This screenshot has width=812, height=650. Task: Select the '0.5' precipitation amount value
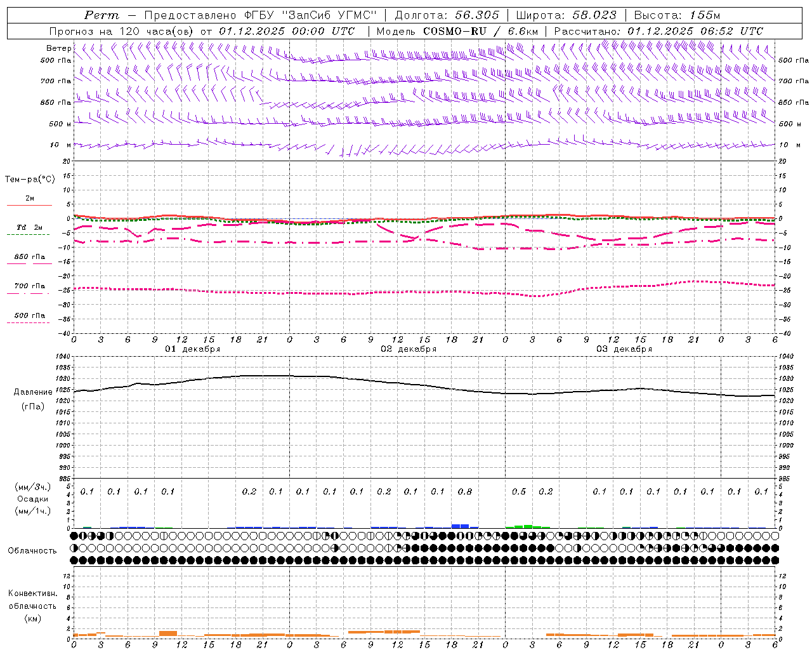pos(519,491)
